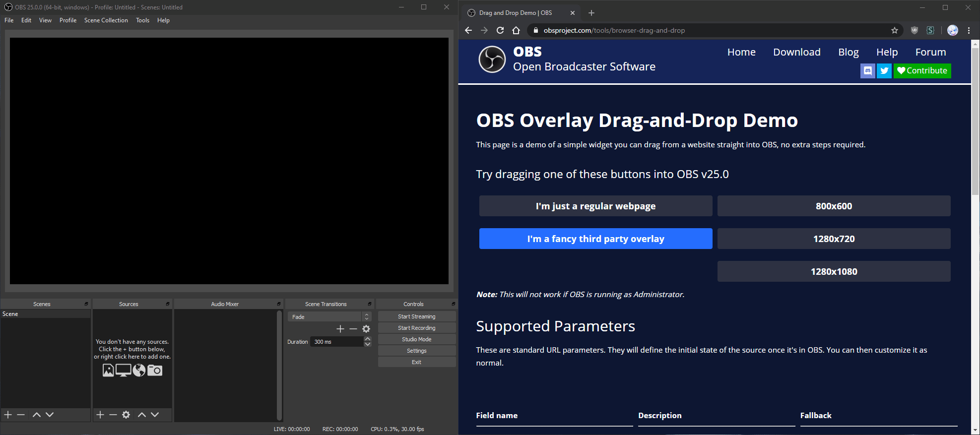This screenshot has width=980, height=435.
Task: Open the OBS Discord link icon
Action: 868,70
